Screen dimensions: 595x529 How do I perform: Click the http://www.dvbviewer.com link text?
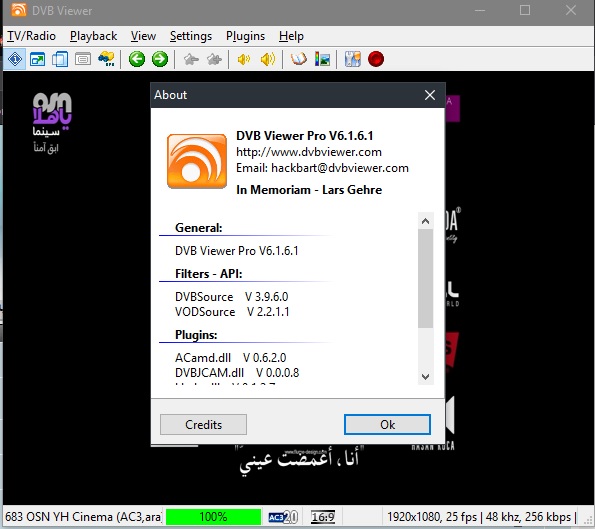pos(309,152)
